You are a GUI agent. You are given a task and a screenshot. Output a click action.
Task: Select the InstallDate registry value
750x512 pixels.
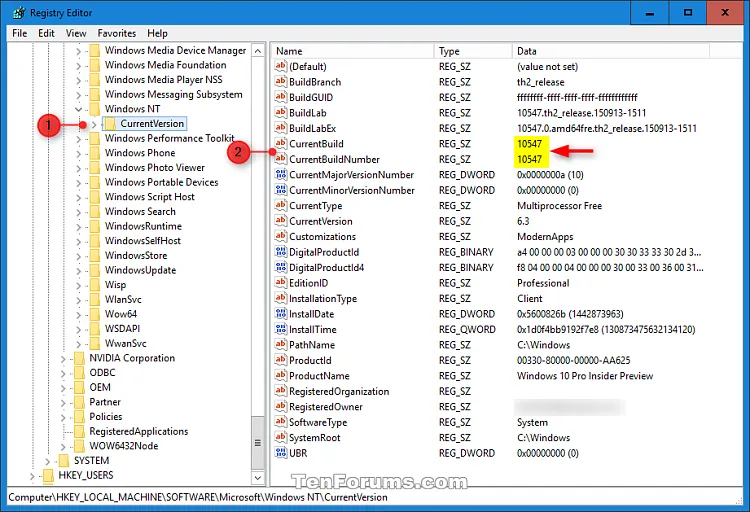pos(311,314)
